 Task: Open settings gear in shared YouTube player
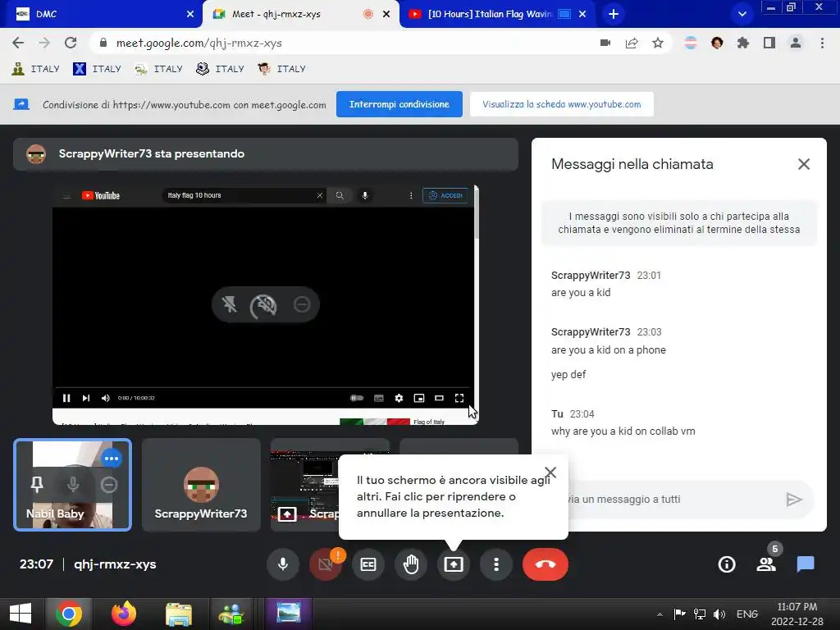pos(399,398)
